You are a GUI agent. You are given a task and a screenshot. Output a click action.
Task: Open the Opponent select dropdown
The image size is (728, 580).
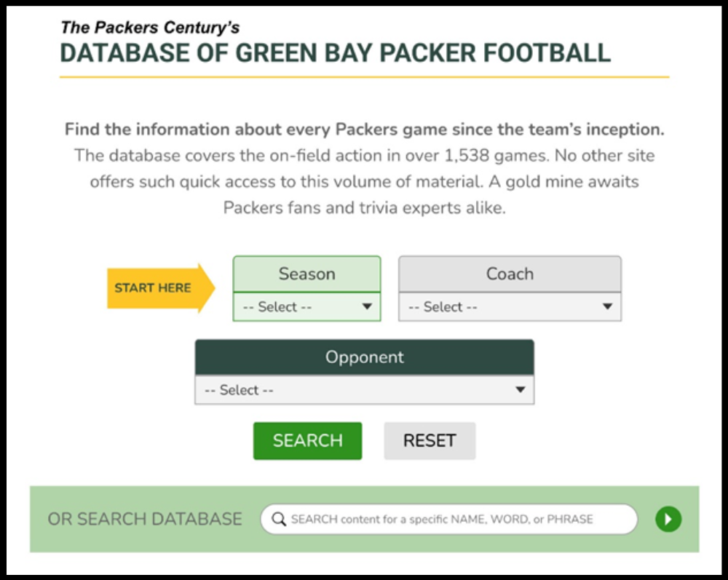365,390
